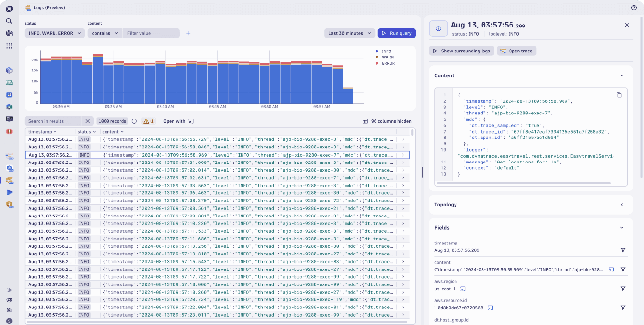
Task: Click the 96 columns hidden control
Action: (x=387, y=121)
